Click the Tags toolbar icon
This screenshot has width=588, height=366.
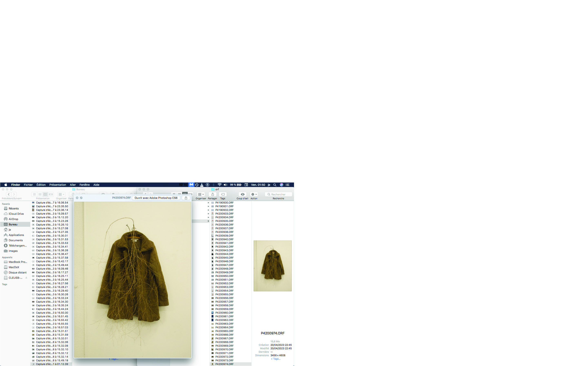pyautogui.click(x=223, y=194)
